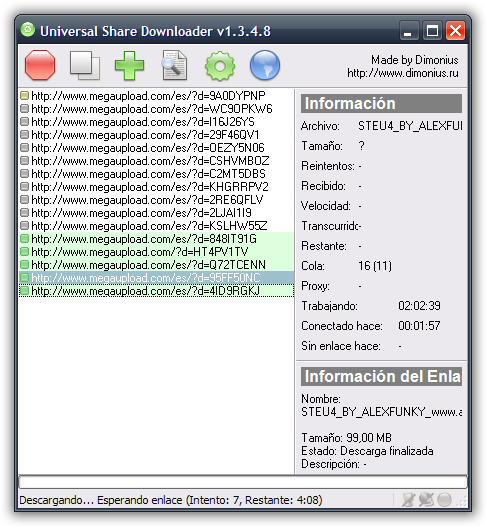486x526 pixels.
Task: Click the blue globe icon
Action: coord(265,65)
